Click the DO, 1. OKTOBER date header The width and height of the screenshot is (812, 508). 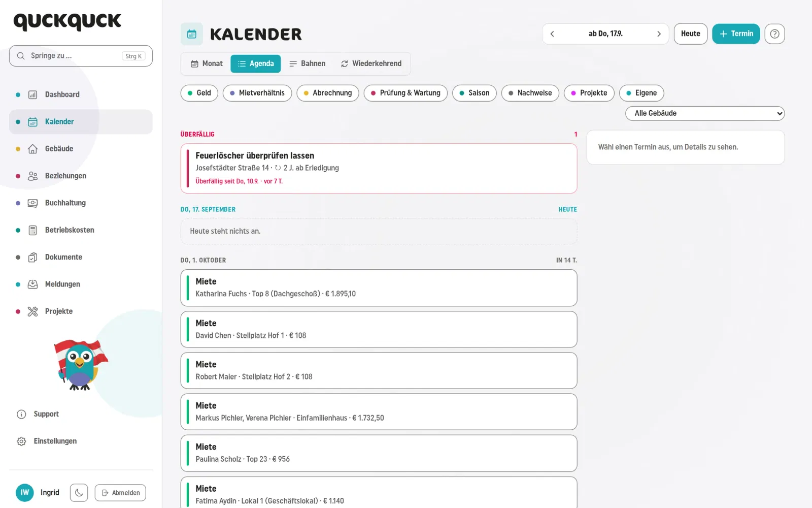[x=203, y=260]
